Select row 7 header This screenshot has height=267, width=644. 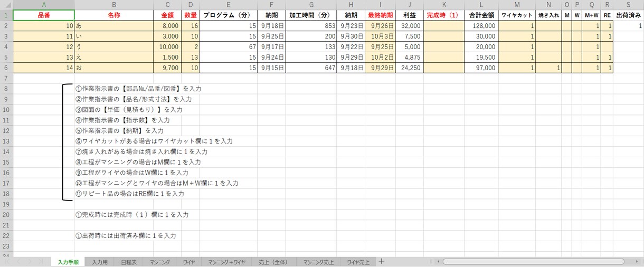click(6, 78)
